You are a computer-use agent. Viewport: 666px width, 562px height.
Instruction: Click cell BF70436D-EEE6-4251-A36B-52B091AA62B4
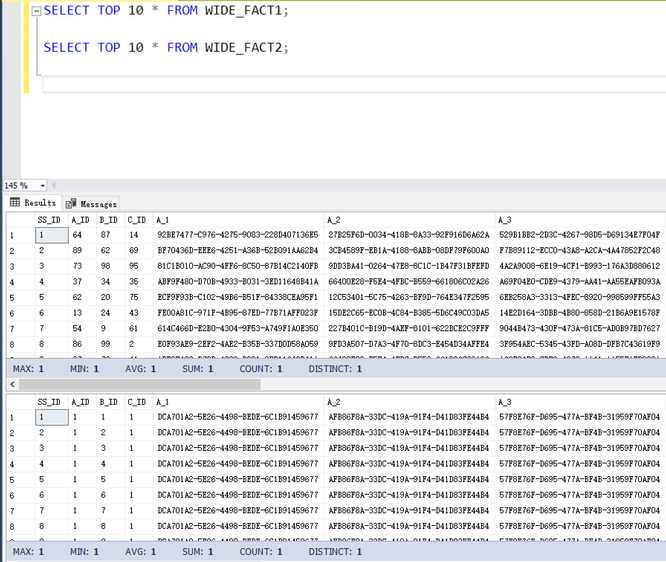[238, 251]
